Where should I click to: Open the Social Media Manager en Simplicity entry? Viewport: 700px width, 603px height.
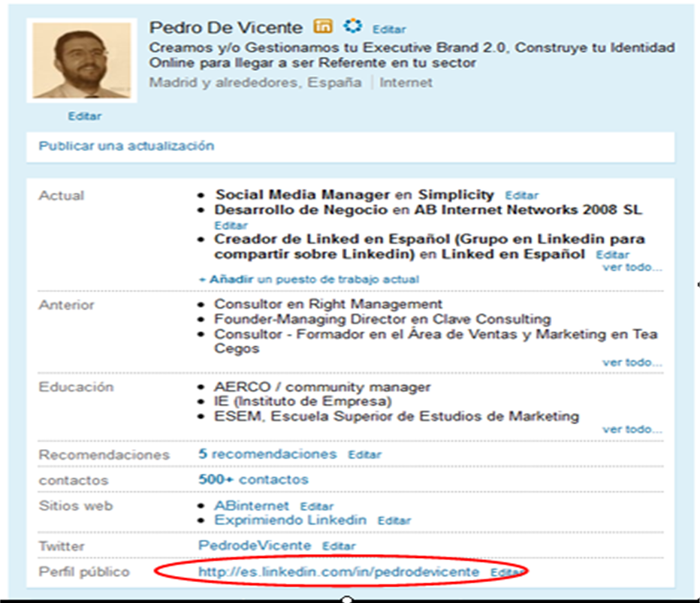(x=355, y=194)
